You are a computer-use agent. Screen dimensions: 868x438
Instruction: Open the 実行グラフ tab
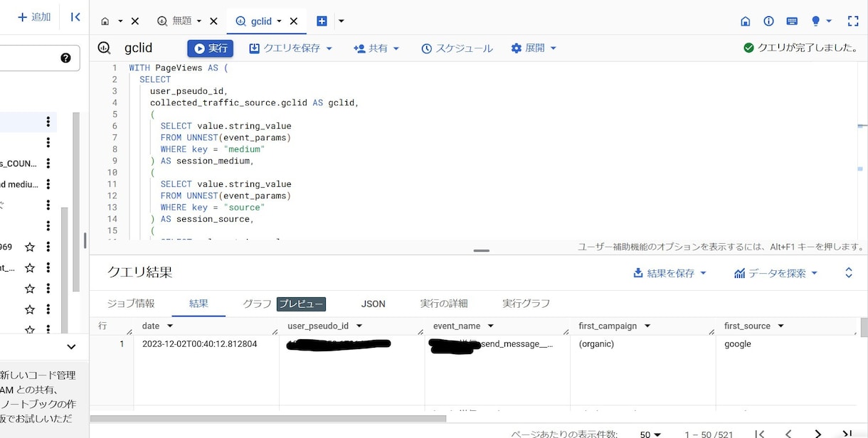tap(526, 304)
